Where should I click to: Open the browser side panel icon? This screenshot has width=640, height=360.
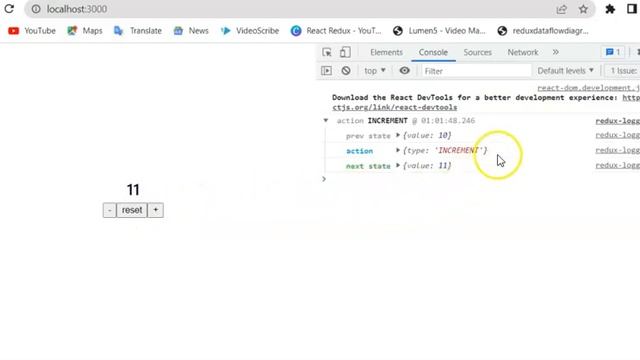click(632, 9)
